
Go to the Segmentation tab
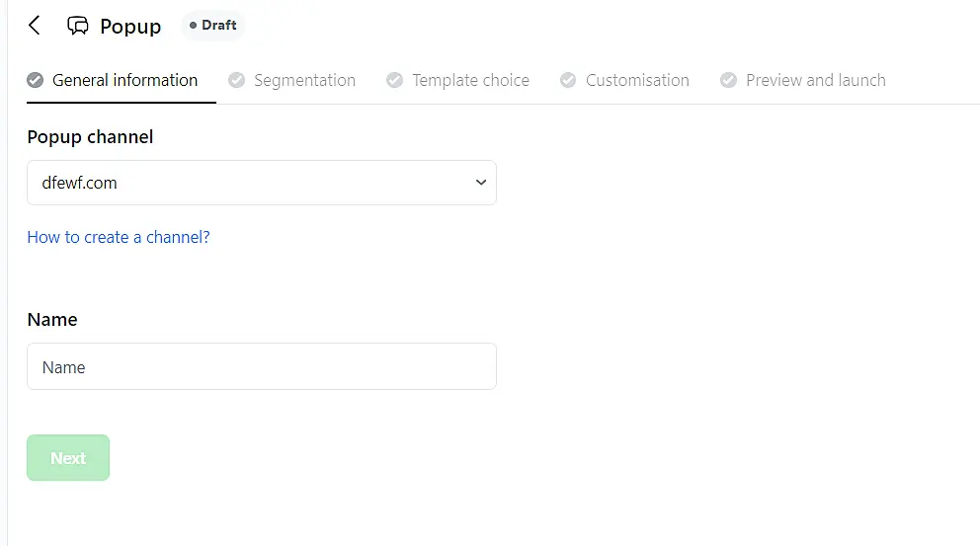tap(304, 80)
